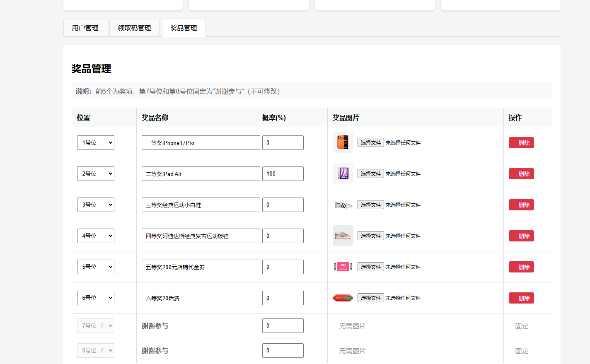Image resolution: width=590 pixels, height=364 pixels.
Task: Click the Adidas retro shoe thumbnail
Action: (343, 236)
